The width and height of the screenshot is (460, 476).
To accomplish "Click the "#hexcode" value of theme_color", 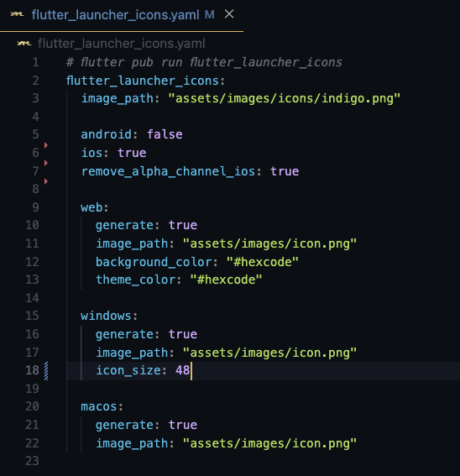I will pos(226,280).
